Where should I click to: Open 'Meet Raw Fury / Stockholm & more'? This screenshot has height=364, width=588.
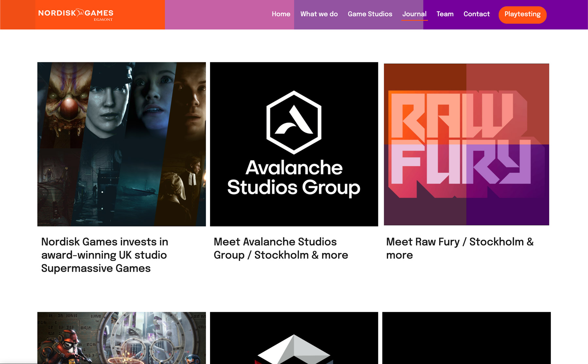coord(460,248)
